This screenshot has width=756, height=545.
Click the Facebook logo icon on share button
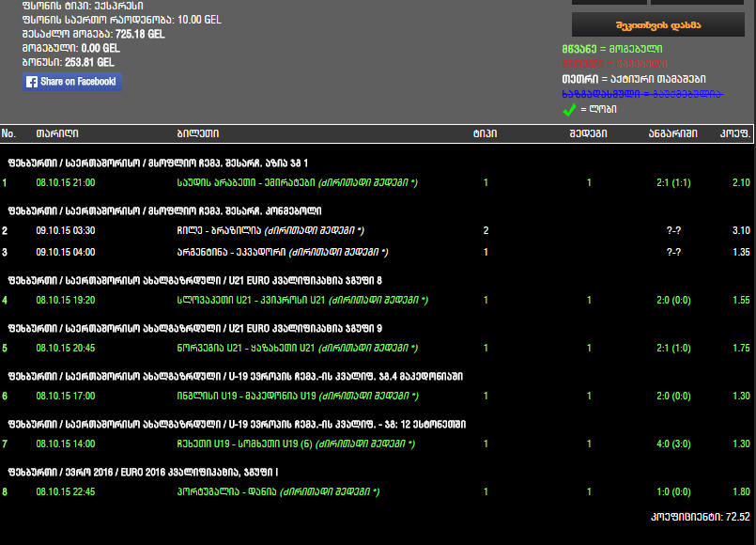[32, 82]
